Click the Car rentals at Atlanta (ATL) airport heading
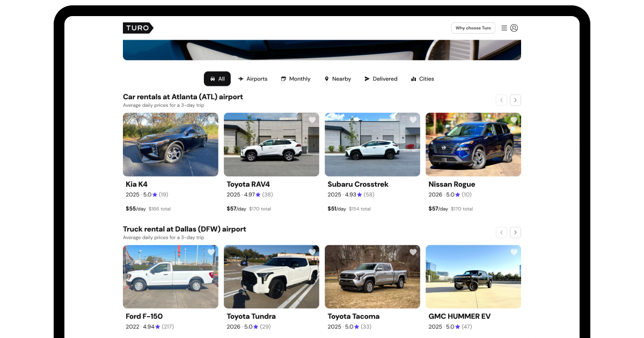Viewport: 644px width, 338px height. [183, 97]
